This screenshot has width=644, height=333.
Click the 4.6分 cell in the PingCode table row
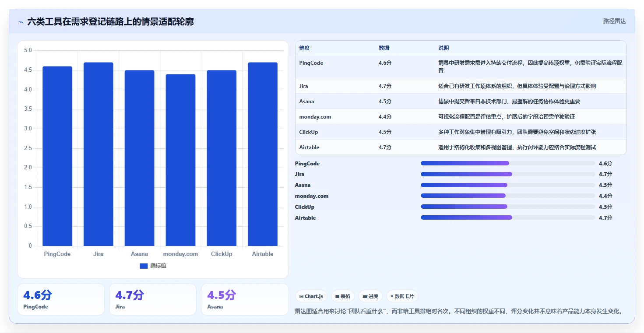click(385, 63)
